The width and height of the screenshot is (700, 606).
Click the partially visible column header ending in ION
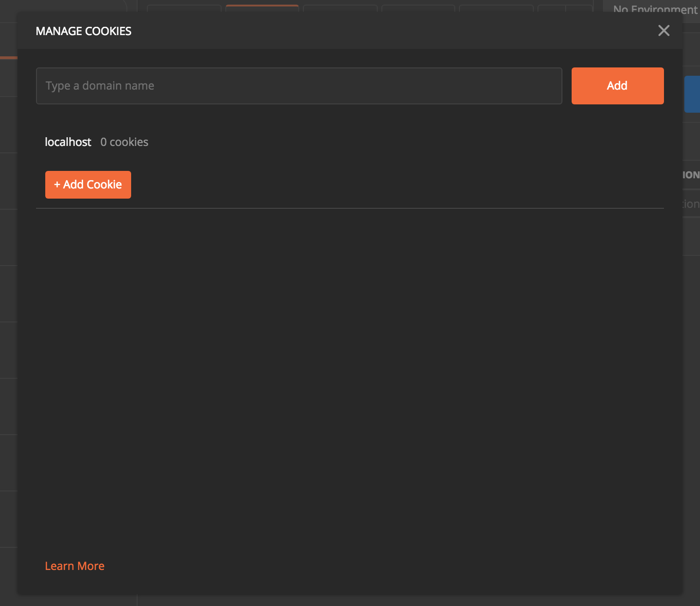pos(693,175)
